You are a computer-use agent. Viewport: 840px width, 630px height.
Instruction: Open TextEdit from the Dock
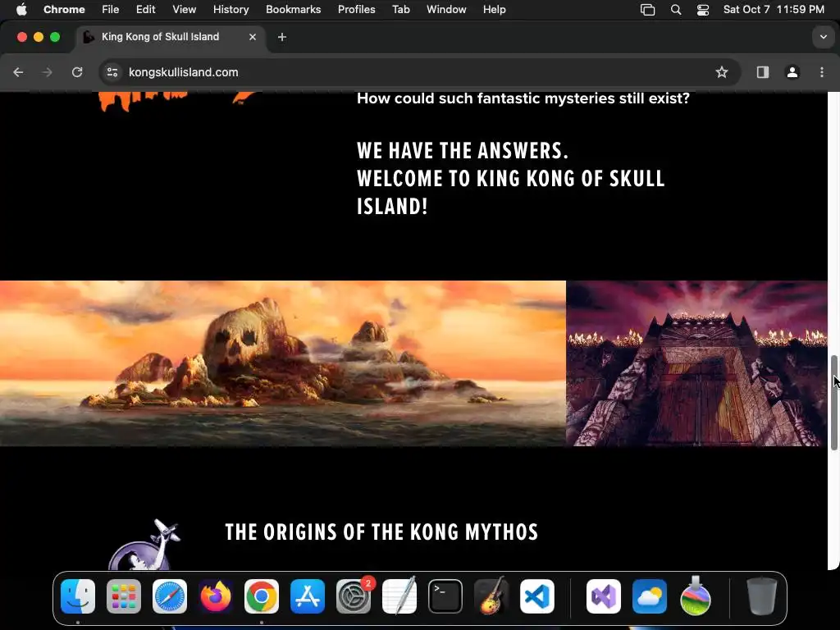pyautogui.click(x=399, y=596)
